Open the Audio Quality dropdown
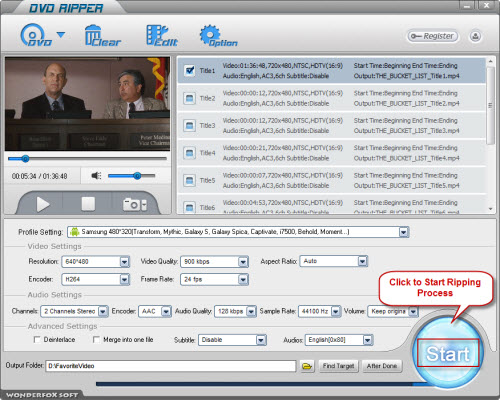Screen dimensions: 500x400 pyautogui.click(x=251, y=311)
